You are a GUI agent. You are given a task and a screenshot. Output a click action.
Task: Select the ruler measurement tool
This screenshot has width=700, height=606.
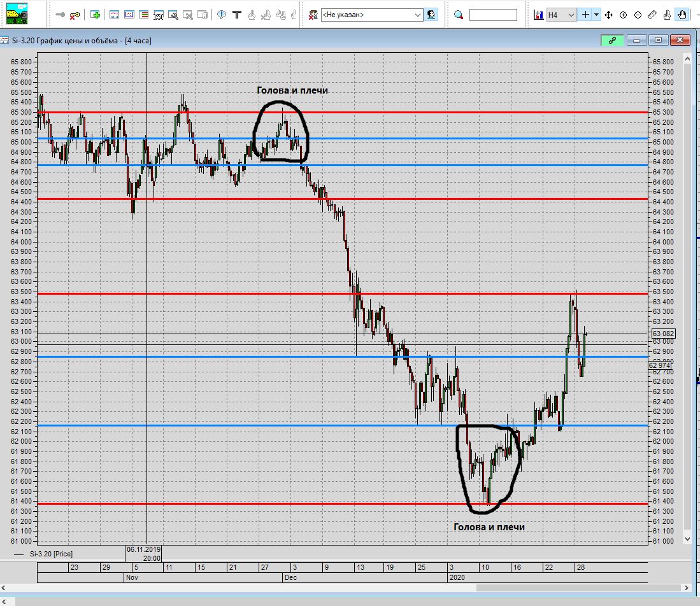tap(652, 15)
